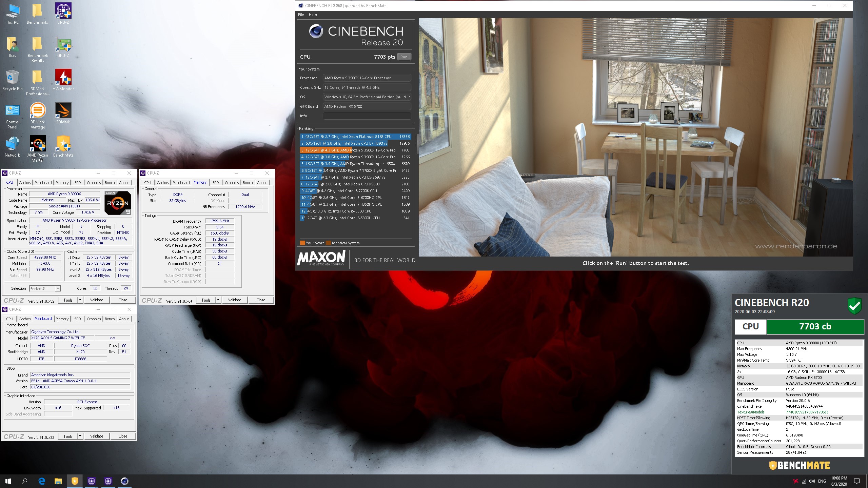
Task: Open the volume control in the system tray
Action: (812, 481)
